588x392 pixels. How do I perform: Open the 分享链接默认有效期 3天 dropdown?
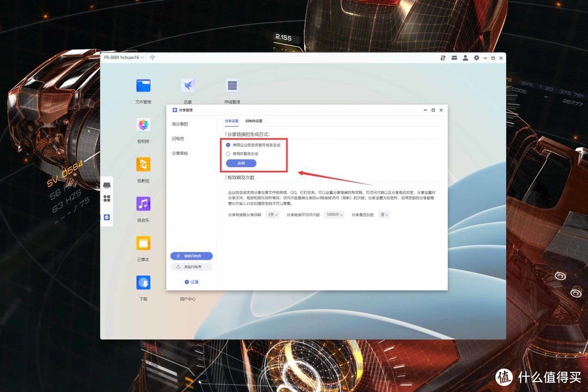coord(272,215)
